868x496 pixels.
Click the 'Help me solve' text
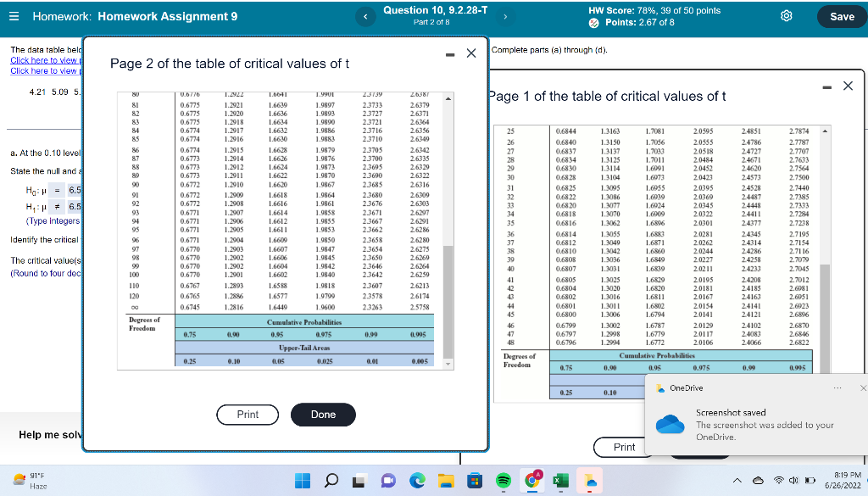pos(50,435)
